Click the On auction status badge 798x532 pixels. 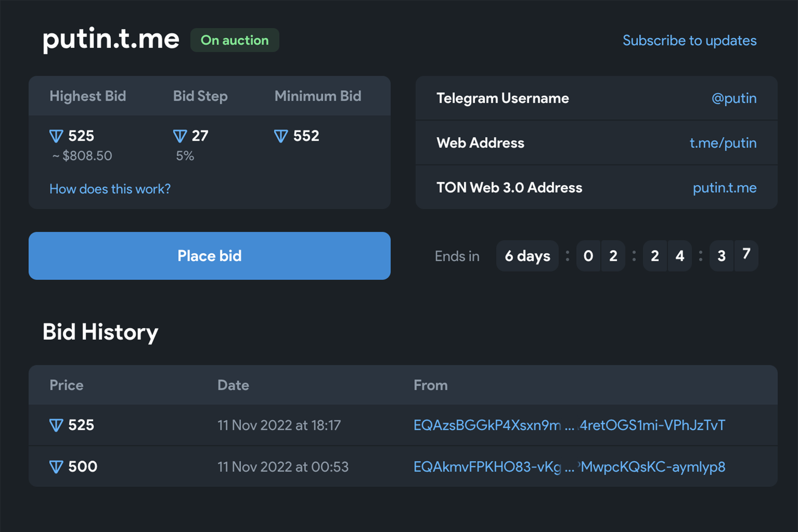click(x=235, y=40)
